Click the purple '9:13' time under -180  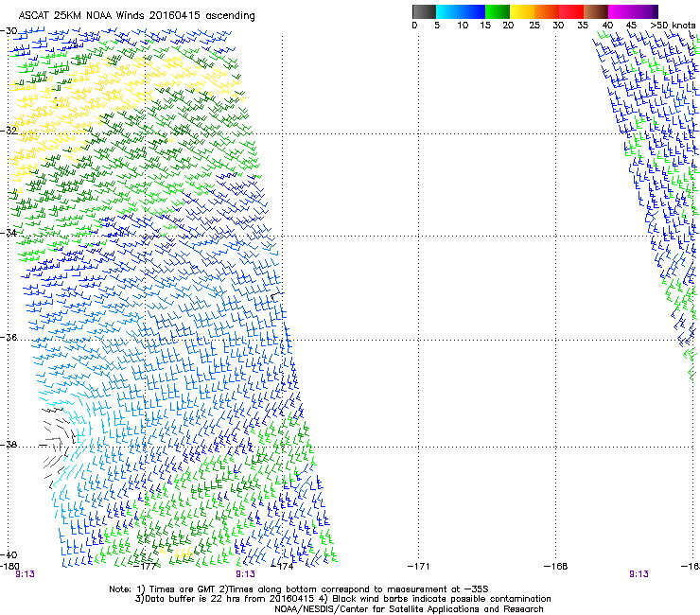[25, 574]
